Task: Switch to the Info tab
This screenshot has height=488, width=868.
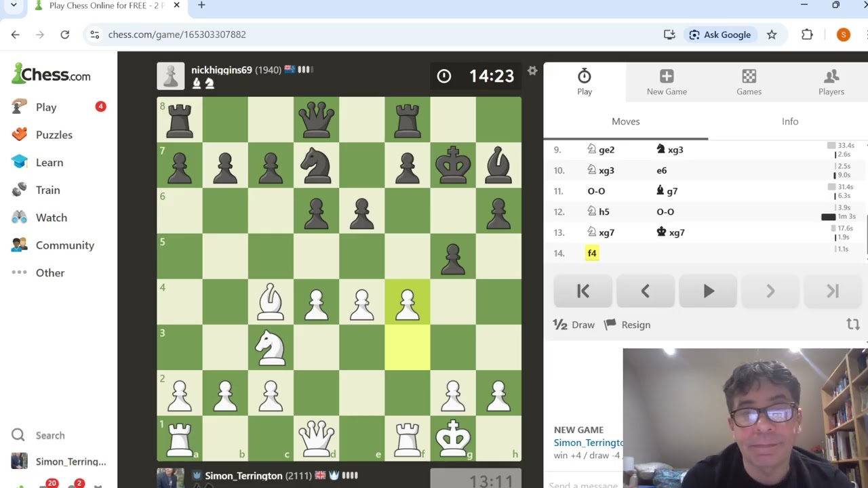Action: point(790,121)
